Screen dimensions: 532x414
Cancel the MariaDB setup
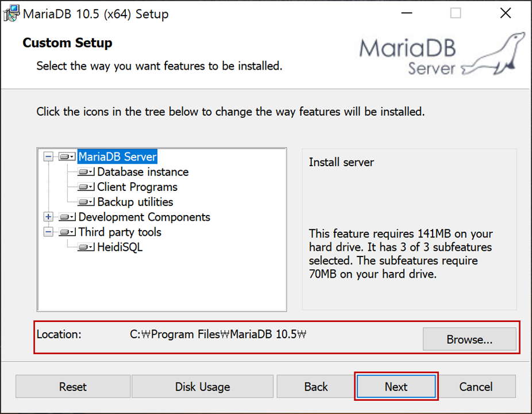pos(476,386)
